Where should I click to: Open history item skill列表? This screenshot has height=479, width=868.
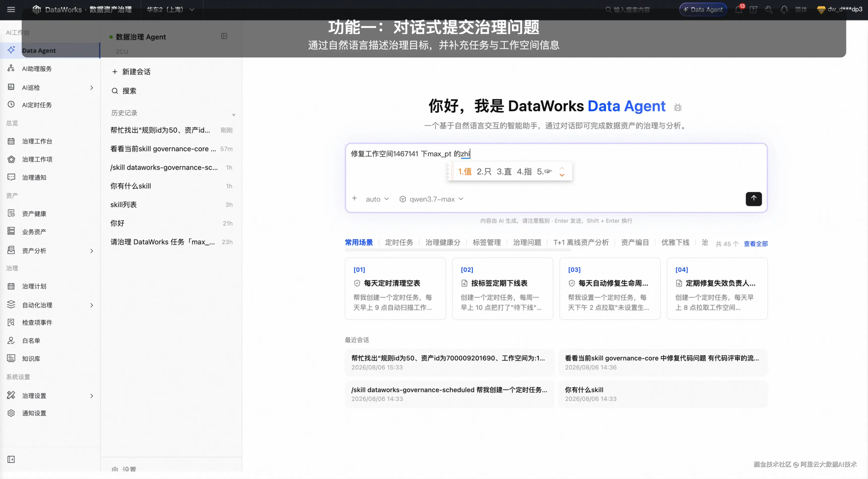coord(172,204)
